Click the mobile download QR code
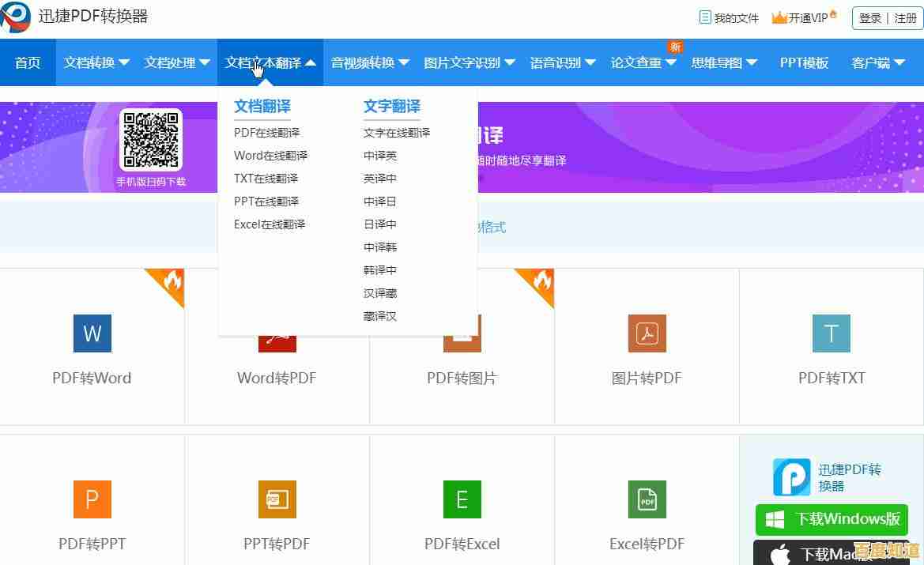The width and height of the screenshot is (924, 565). 151,137
